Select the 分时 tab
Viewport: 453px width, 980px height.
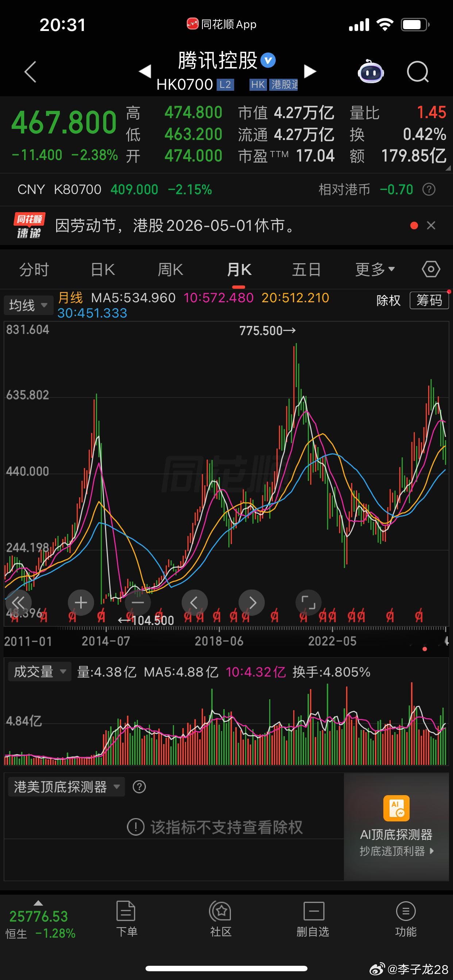point(34,270)
